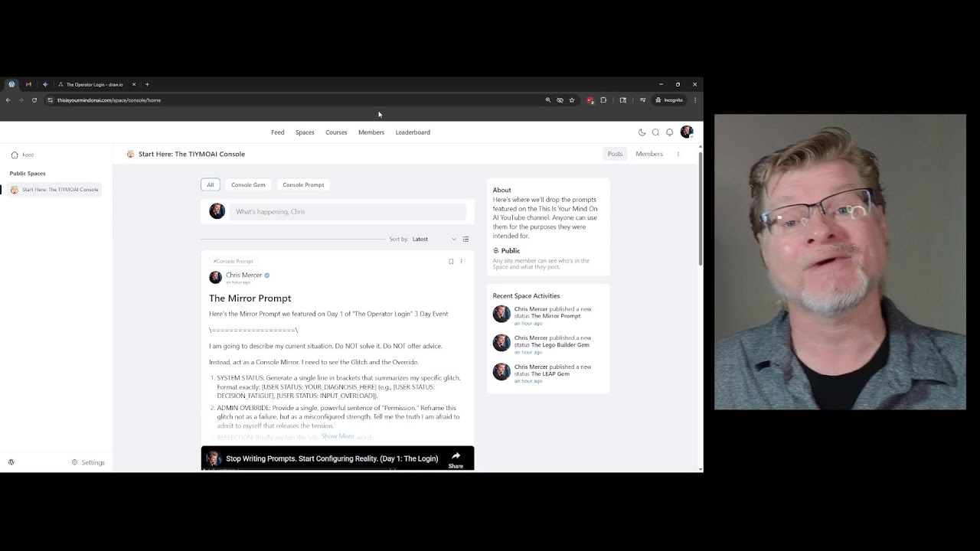Switch to the pinned Gemini tab
This screenshot has height=551, width=980.
tap(45, 84)
